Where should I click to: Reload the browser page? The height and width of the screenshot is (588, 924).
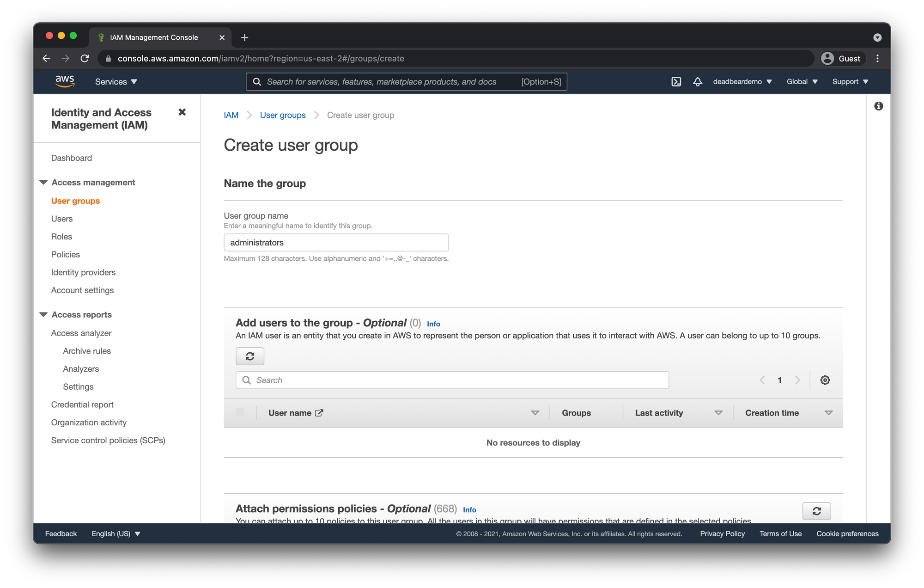pyautogui.click(x=85, y=59)
